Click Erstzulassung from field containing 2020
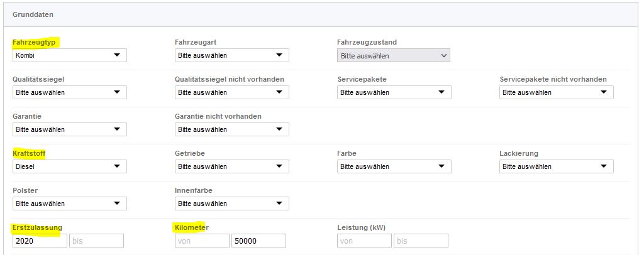Image resolution: width=644 pixels, height=255 pixels. point(40,241)
